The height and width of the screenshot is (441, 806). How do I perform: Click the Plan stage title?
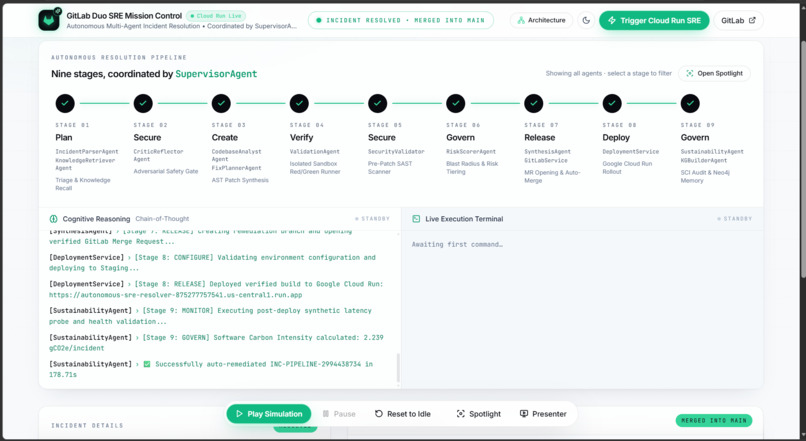click(x=64, y=138)
